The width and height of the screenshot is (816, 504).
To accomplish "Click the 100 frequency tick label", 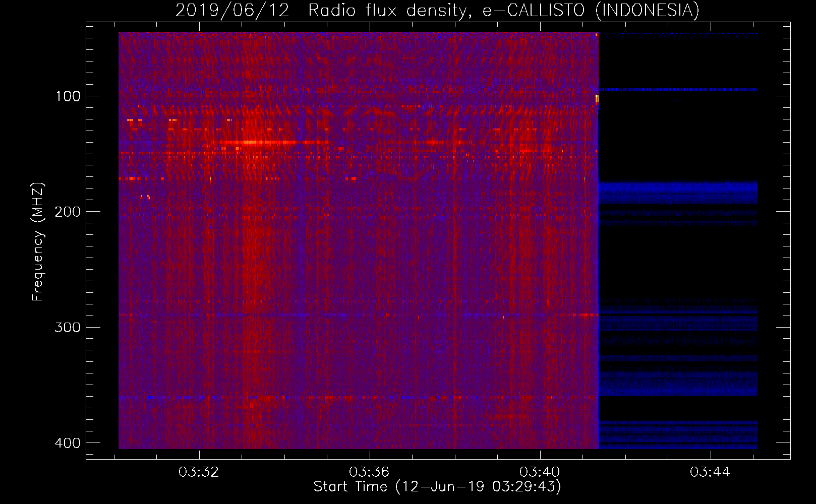I will [68, 96].
